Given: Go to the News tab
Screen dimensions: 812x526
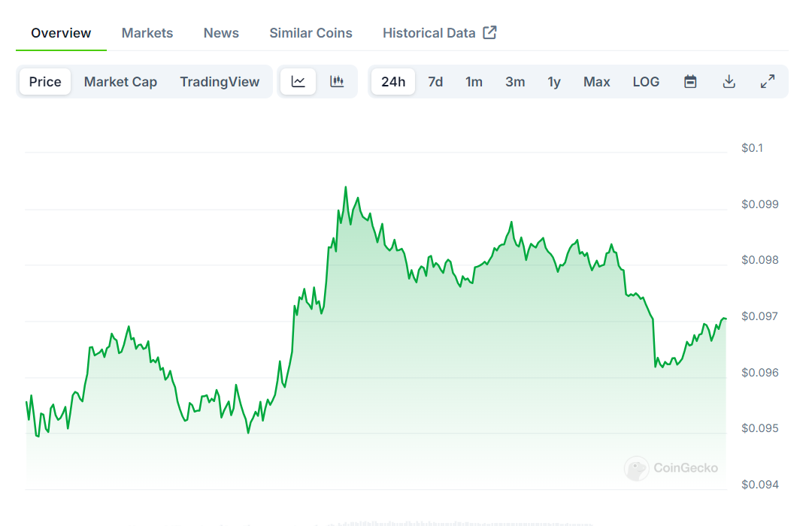Looking at the screenshot, I should coord(221,33).
